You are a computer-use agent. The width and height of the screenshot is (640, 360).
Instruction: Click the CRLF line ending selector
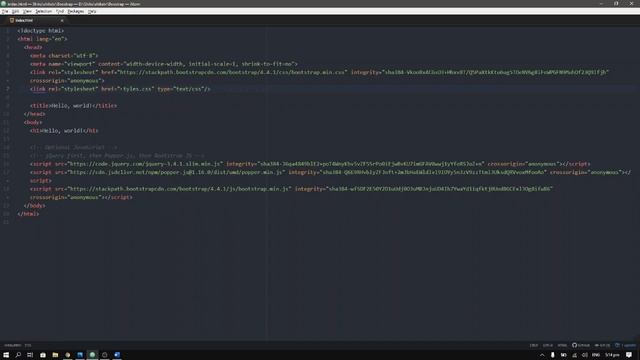pyautogui.click(x=533, y=345)
